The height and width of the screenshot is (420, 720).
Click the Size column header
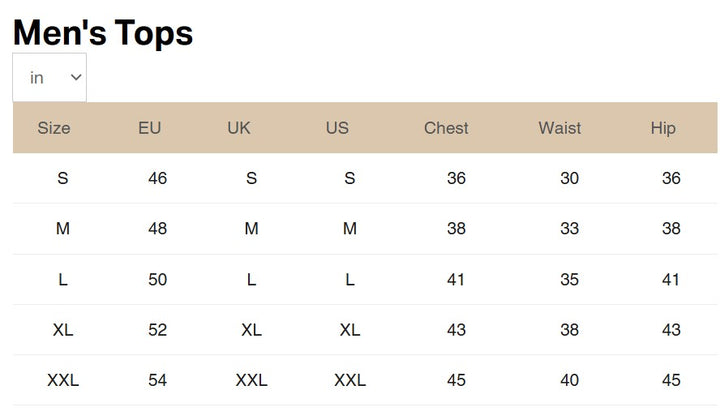point(54,128)
